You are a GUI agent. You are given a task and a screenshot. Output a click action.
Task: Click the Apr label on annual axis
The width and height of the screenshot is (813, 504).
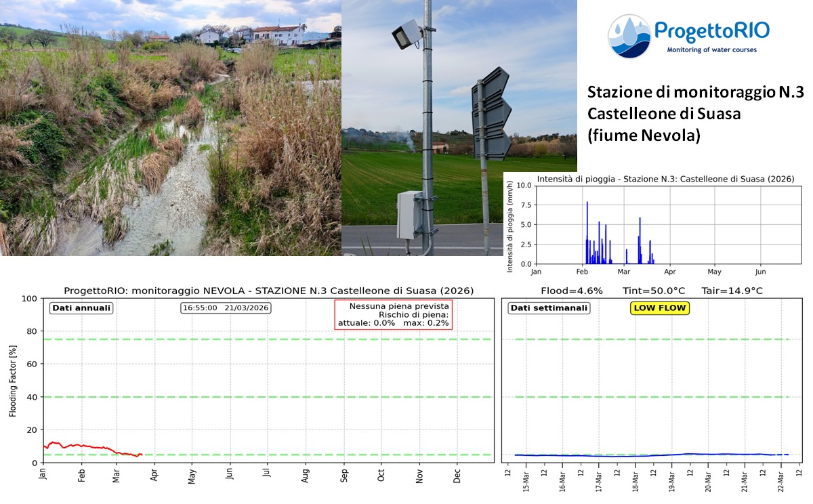[154, 474]
